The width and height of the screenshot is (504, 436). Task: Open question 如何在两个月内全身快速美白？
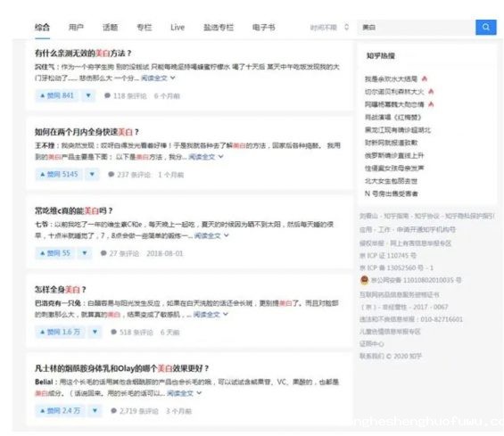coord(87,132)
